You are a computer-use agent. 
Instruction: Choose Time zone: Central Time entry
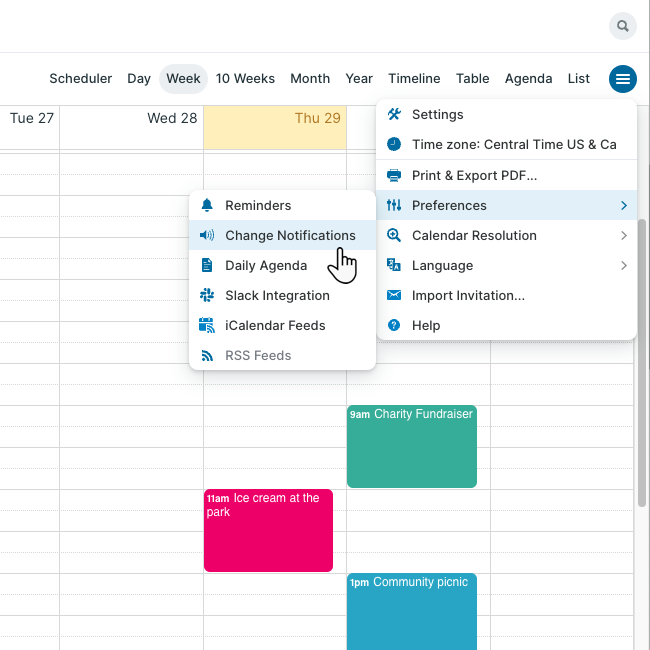pos(506,144)
